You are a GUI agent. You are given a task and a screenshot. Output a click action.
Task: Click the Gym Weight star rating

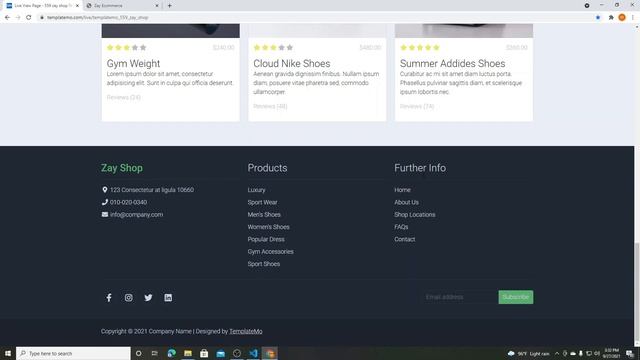[x=127, y=47]
